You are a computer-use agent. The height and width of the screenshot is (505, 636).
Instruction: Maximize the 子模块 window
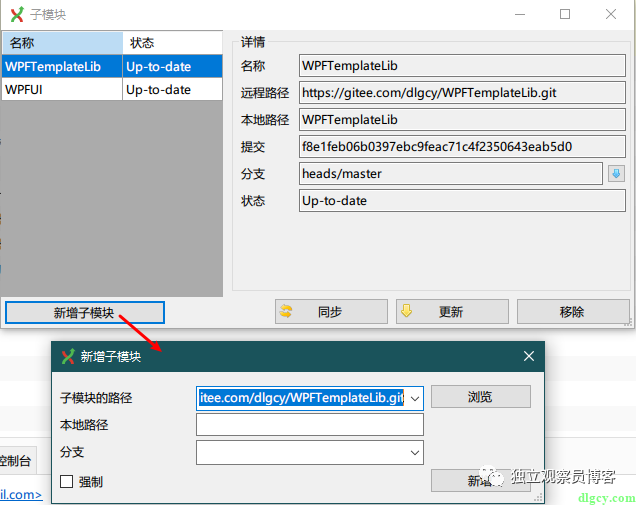pos(565,15)
